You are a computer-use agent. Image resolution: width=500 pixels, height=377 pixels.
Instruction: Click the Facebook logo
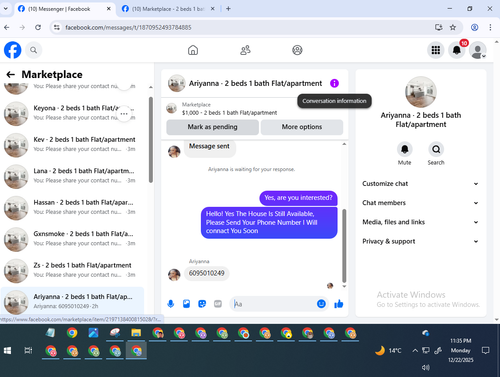pos(13,50)
